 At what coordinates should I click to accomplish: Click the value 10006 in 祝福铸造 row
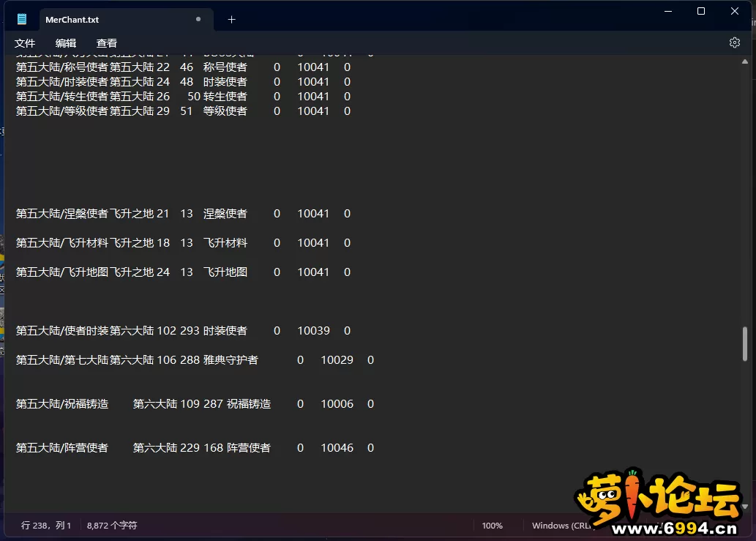coord(337,404)
